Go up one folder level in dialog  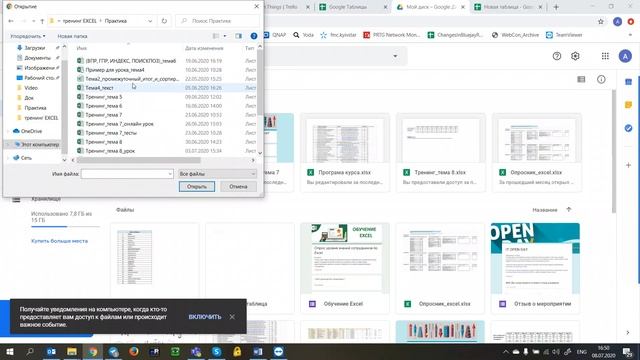42,21
